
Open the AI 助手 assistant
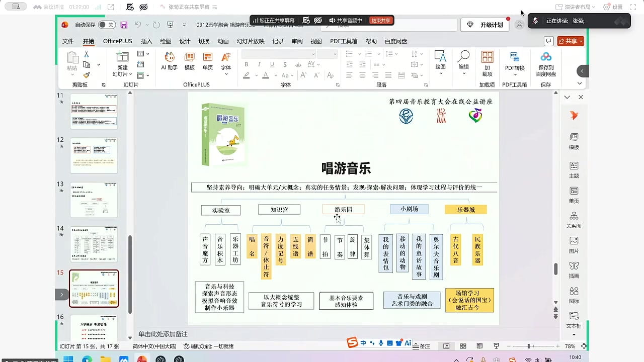[x=170, y=61]
